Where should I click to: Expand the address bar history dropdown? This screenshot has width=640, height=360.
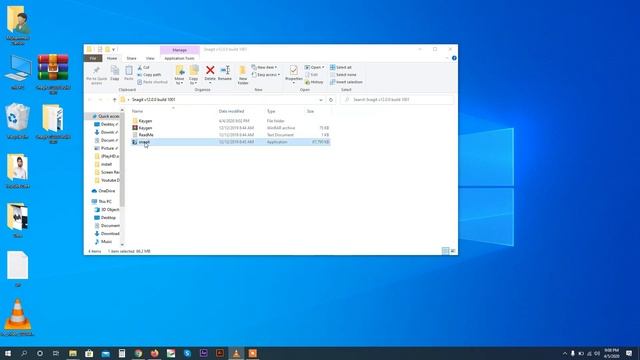tap(321, 100)
